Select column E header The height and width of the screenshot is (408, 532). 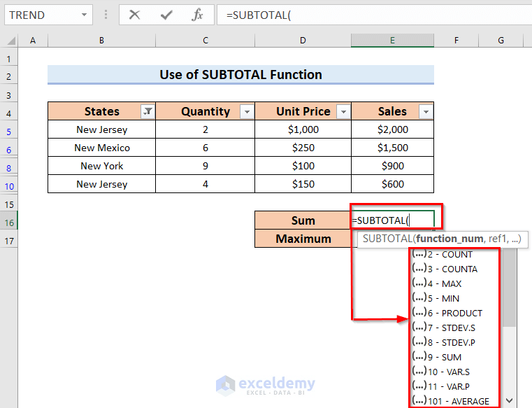(392, 41)
